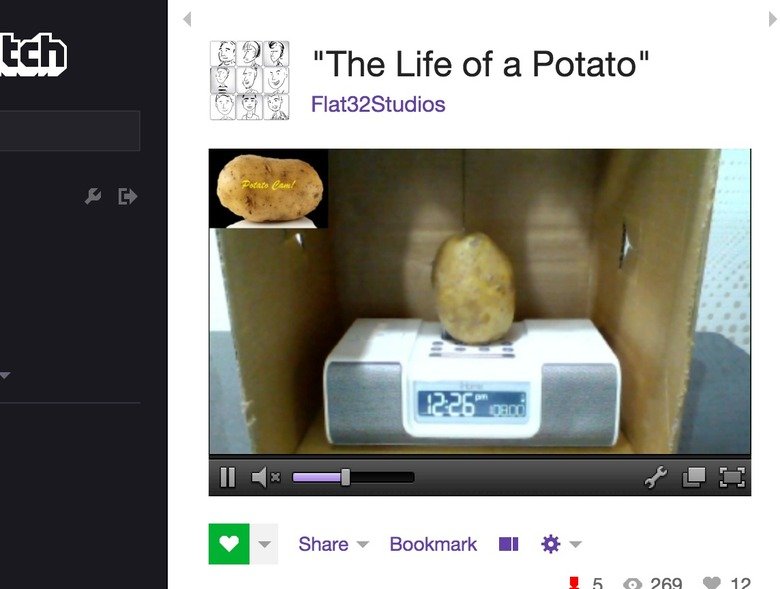Go to the previous channel arrow

tap(188, 19)
